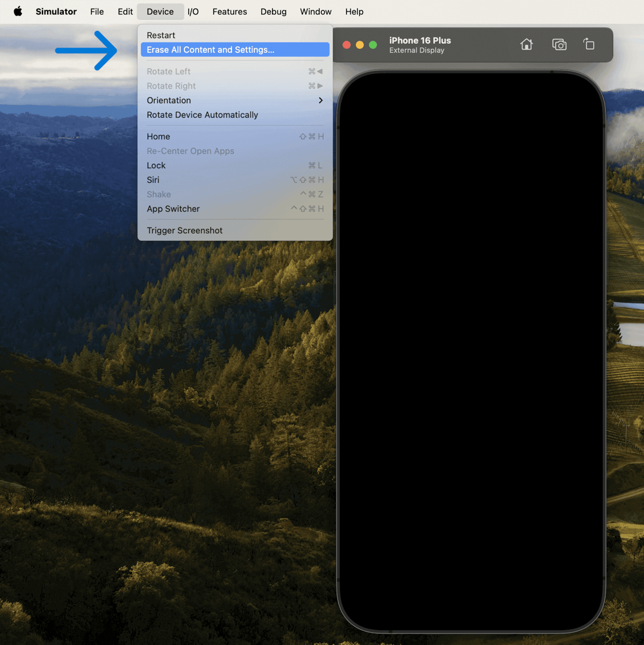Open the File menu

[97, 12]
